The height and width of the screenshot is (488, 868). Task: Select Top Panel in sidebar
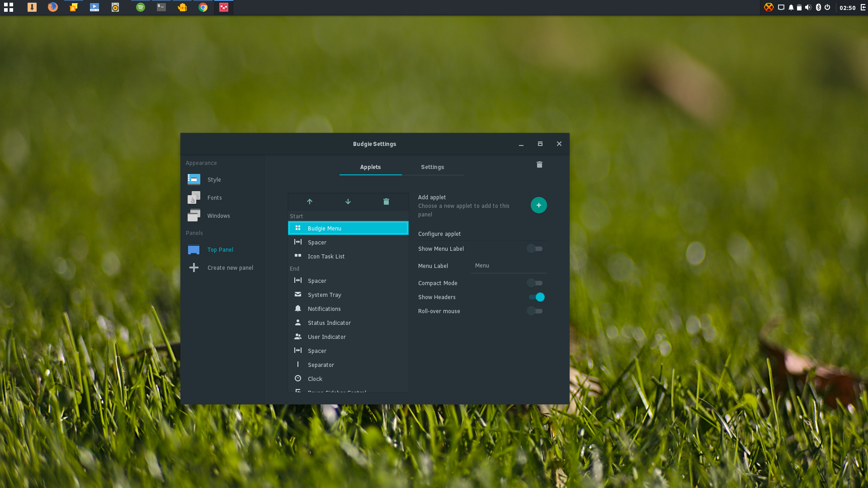tap(222, 249)
